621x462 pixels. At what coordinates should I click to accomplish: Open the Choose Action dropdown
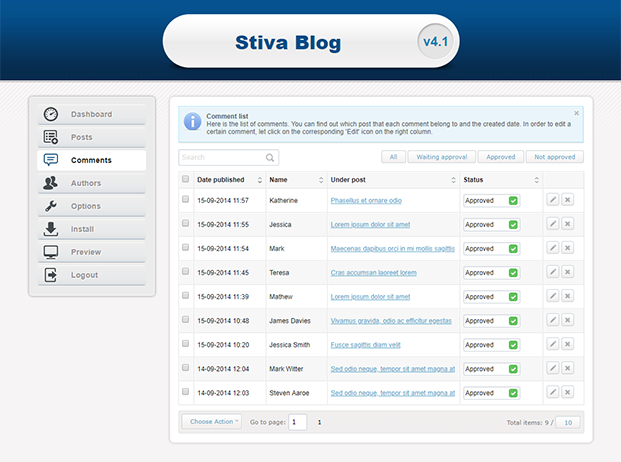[212, 422]
